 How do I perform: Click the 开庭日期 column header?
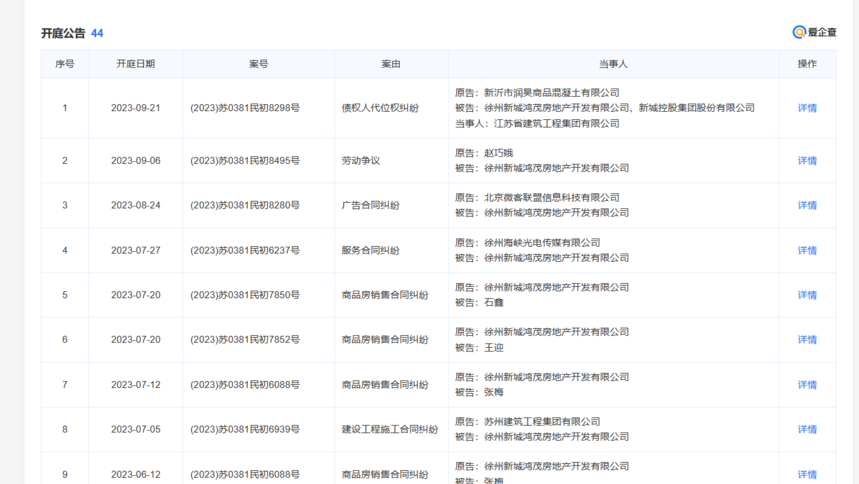click(x=135, y=64)
